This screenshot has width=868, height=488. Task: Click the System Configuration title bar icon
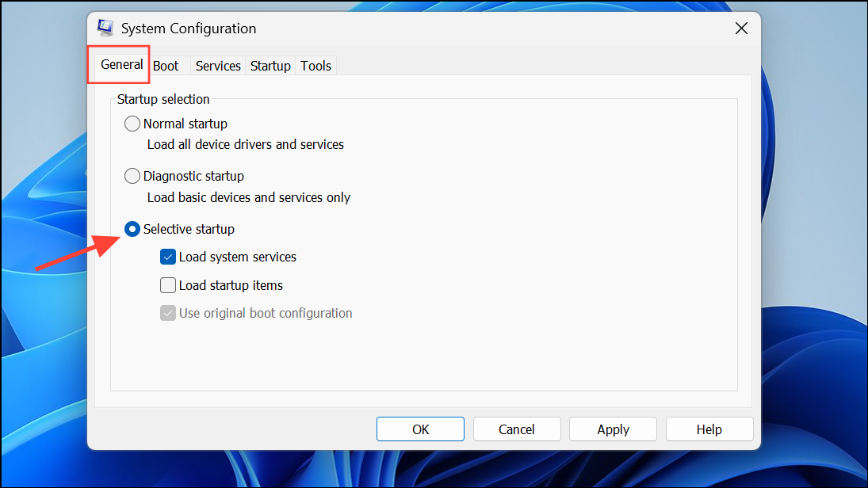pos(105,29)
